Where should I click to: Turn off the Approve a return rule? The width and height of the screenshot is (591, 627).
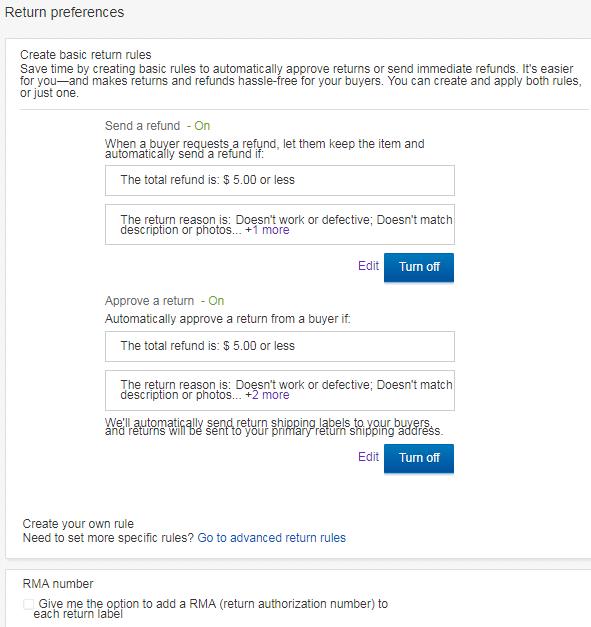[x=419, y=458]
